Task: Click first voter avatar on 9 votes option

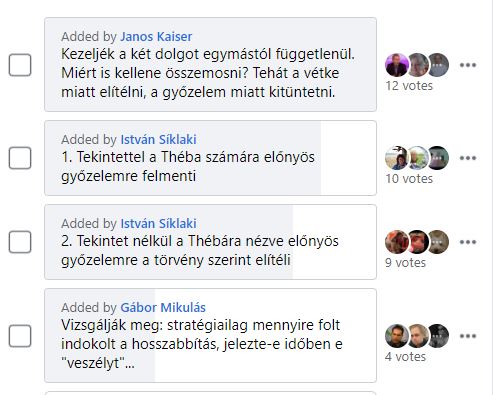Action: tap(397, 242)
